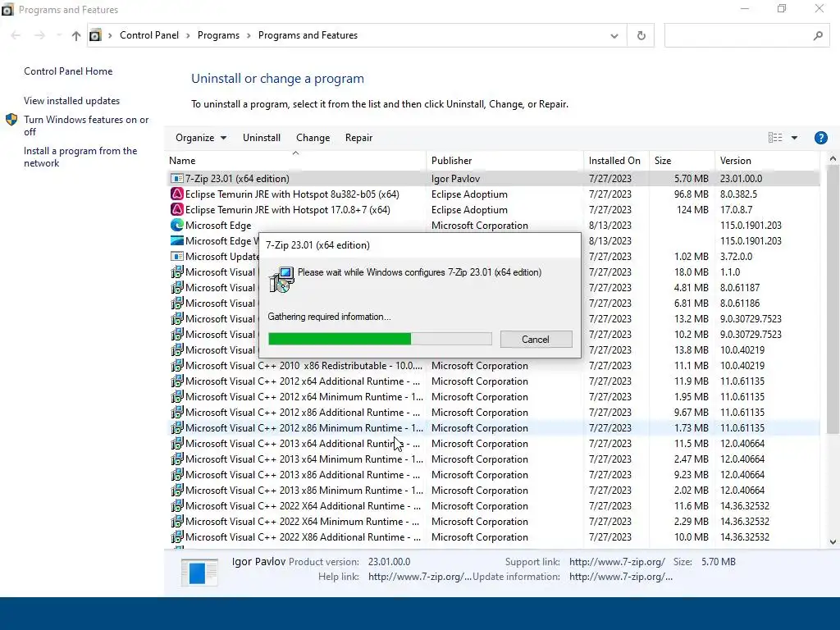Screen dimensions: 840x630
Task: Select Microsoft Visual C++ 2013 x64 Additional Runtime row
Action: 493,444
